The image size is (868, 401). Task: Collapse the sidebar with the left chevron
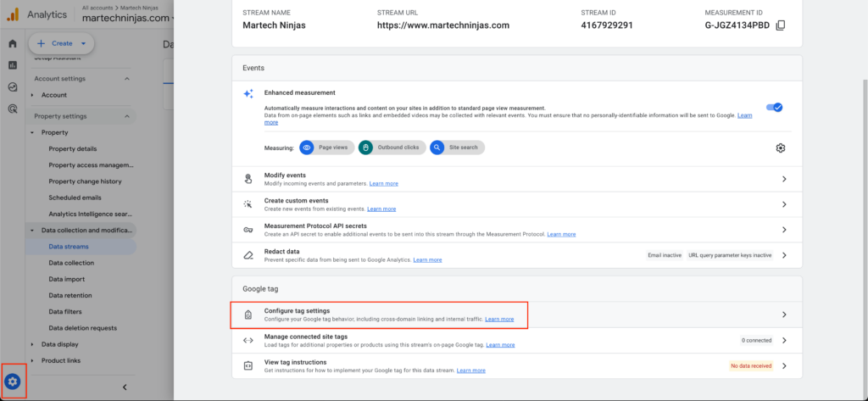(125, 387)
